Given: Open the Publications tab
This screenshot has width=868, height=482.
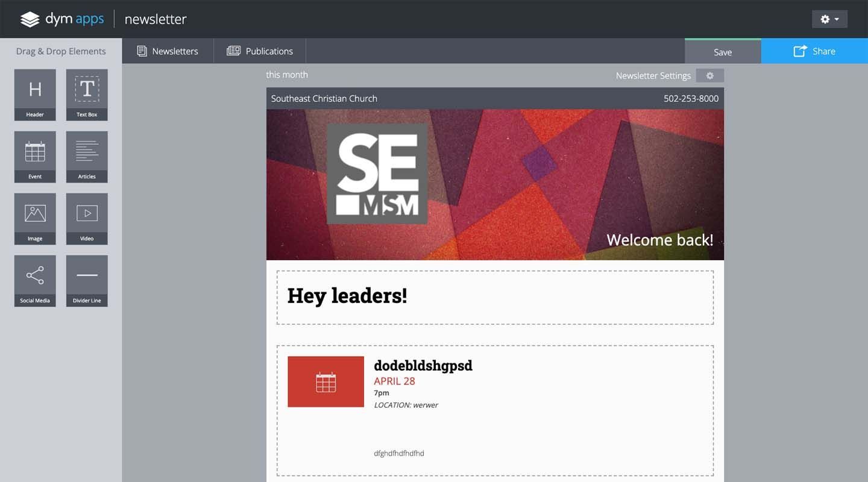Looking at the screenshot, I should tap(260, 51).
